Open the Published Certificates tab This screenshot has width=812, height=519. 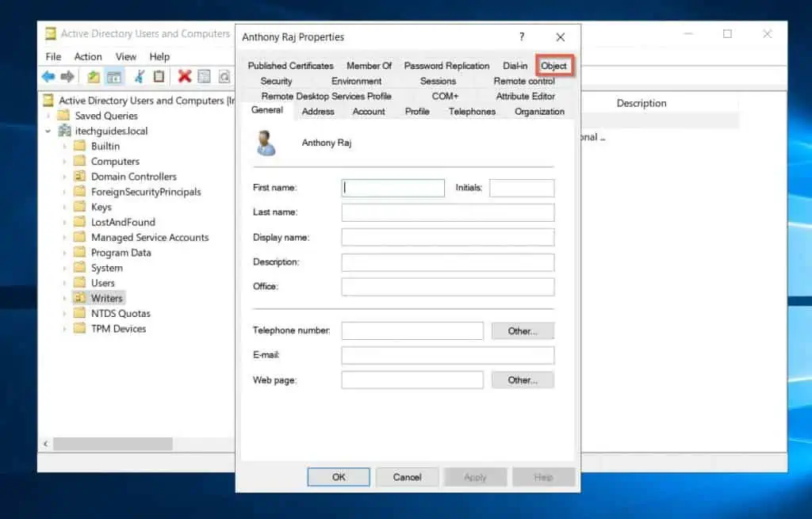[x=290, y=66]
